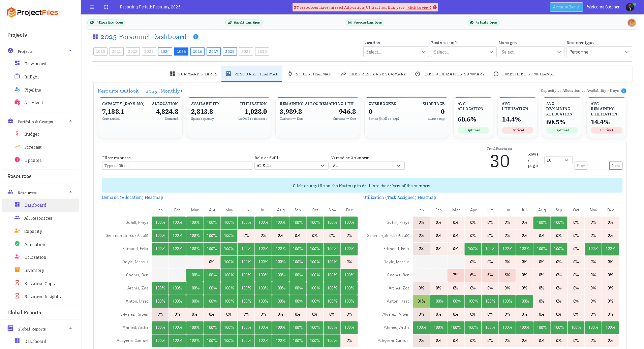Open Timesheet Compliance tab
Image resolution: width=644 pixels, height=349 pixels.
point(524,74)
